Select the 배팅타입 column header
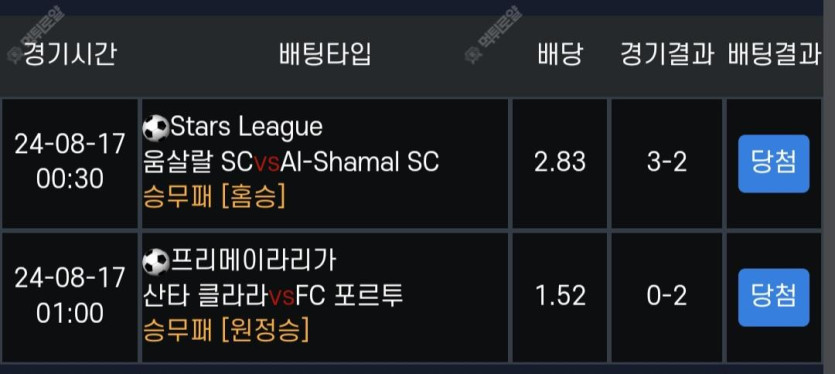 point(325,54)
